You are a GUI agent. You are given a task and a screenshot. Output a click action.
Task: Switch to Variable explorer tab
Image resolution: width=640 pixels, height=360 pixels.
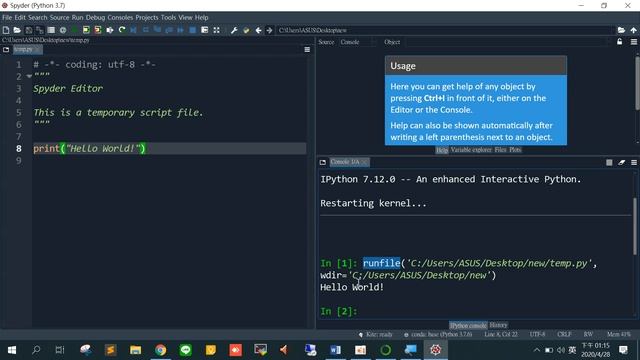click(x=471, y=150)
